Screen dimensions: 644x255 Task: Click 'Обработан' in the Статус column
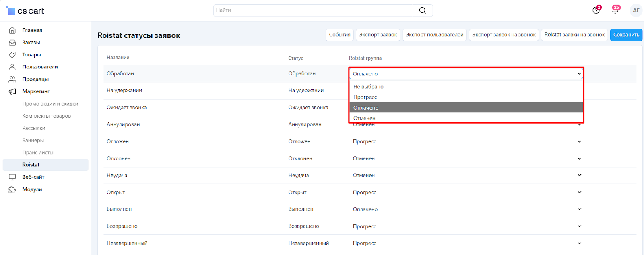pos(302,73)
